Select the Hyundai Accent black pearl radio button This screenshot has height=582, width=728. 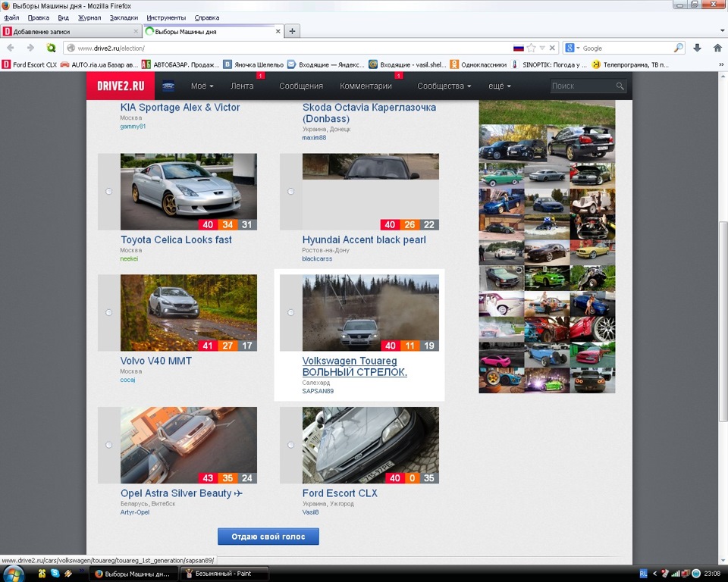point(290,191)
